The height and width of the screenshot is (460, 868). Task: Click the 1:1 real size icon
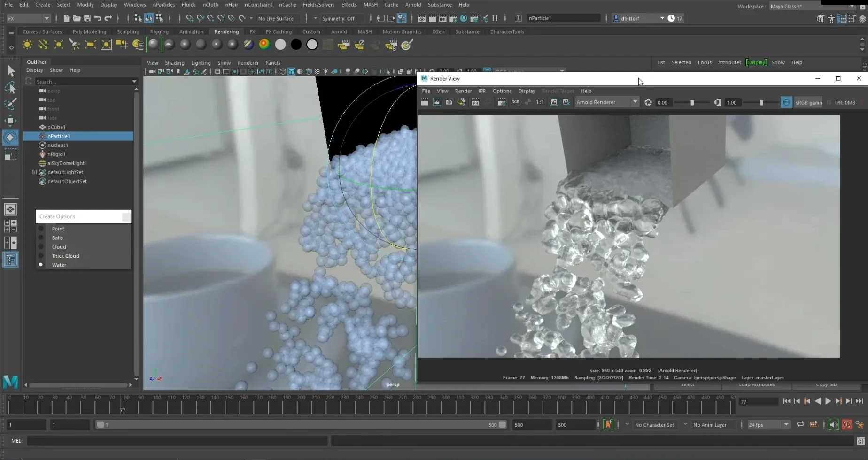click(x=540, y=102)
